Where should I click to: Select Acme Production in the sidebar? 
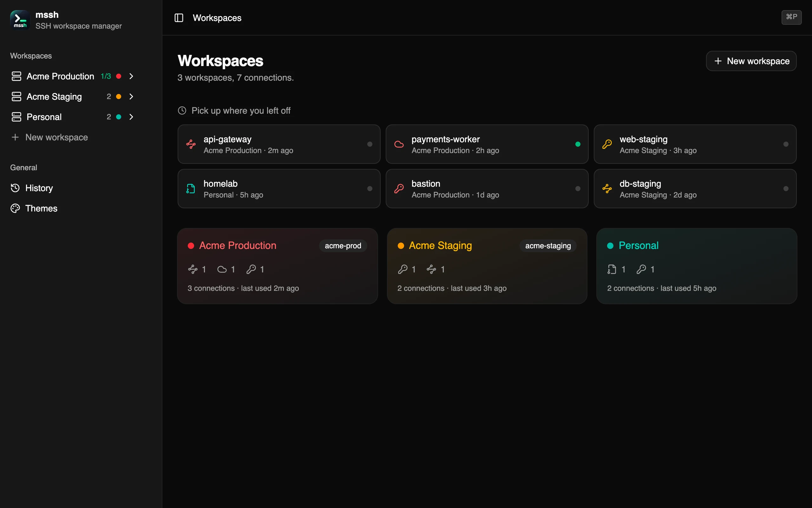tap(60, 76)
